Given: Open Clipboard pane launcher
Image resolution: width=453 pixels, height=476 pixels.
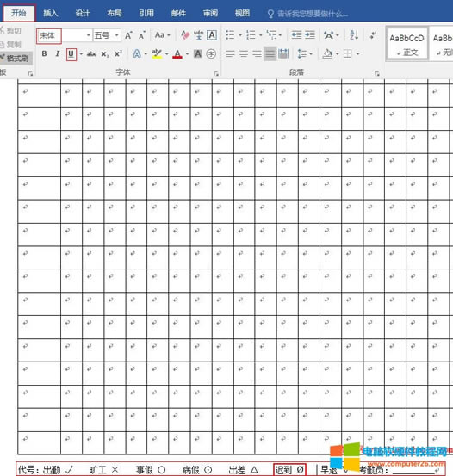Looking at the screenshot, I should [x=30, y=73].
